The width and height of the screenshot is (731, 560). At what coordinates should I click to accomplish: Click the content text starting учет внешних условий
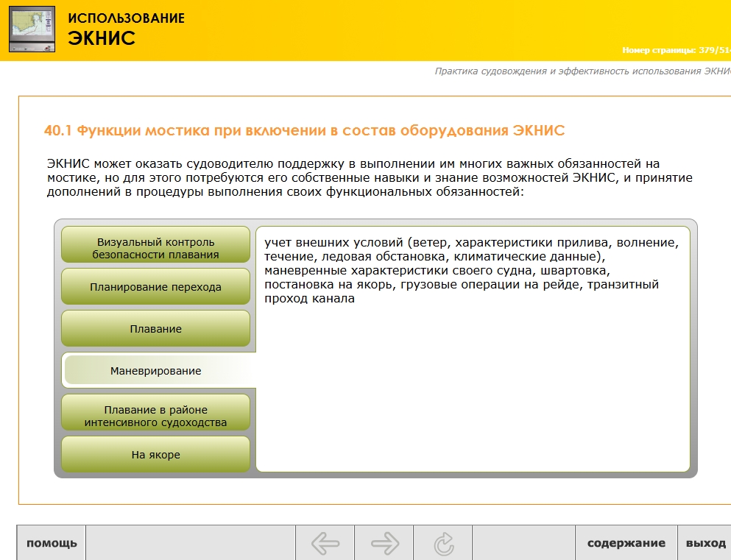point(471,270)
